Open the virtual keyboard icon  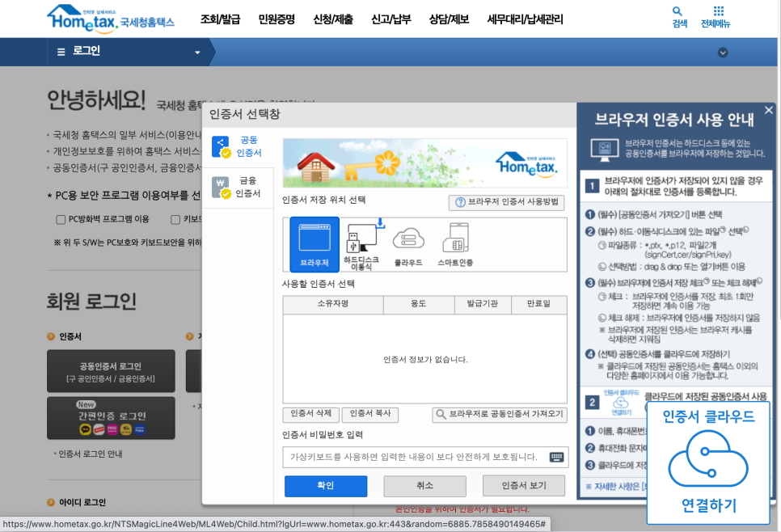click(556, 457)
